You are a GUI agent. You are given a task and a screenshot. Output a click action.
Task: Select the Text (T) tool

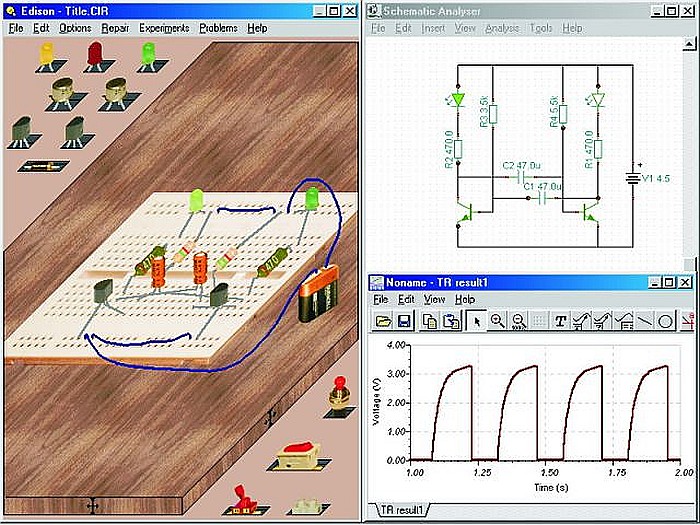[561, 321]
